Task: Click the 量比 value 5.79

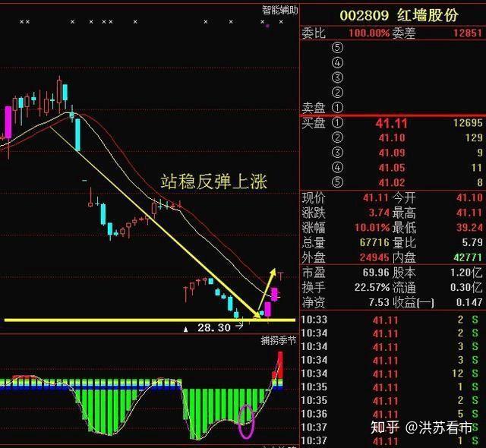Action: click(472, 242)
